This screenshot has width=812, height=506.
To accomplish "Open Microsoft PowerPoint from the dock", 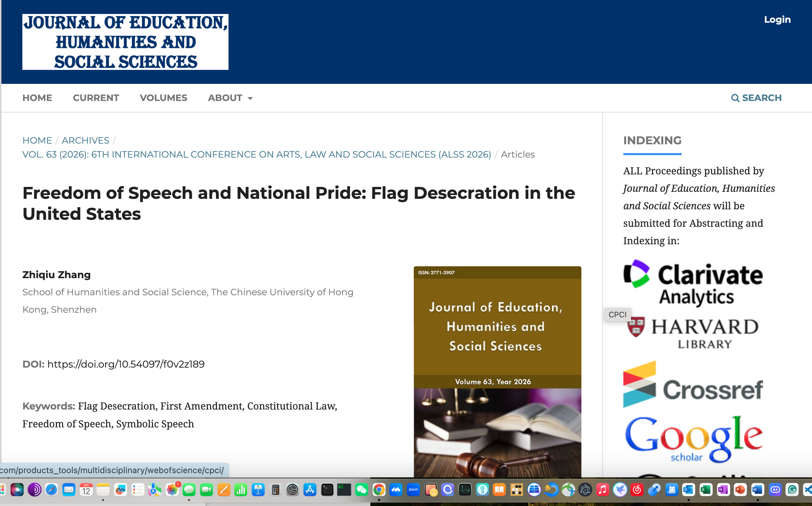I will coord(740,490).
